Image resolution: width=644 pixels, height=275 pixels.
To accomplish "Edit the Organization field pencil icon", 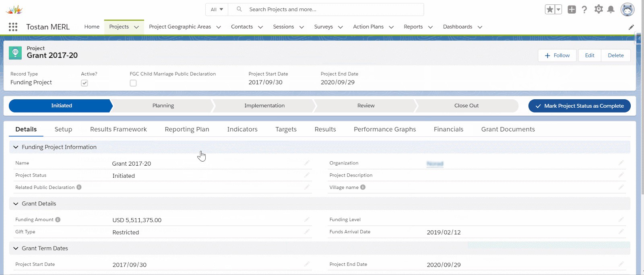I will [x=621, y=163].
